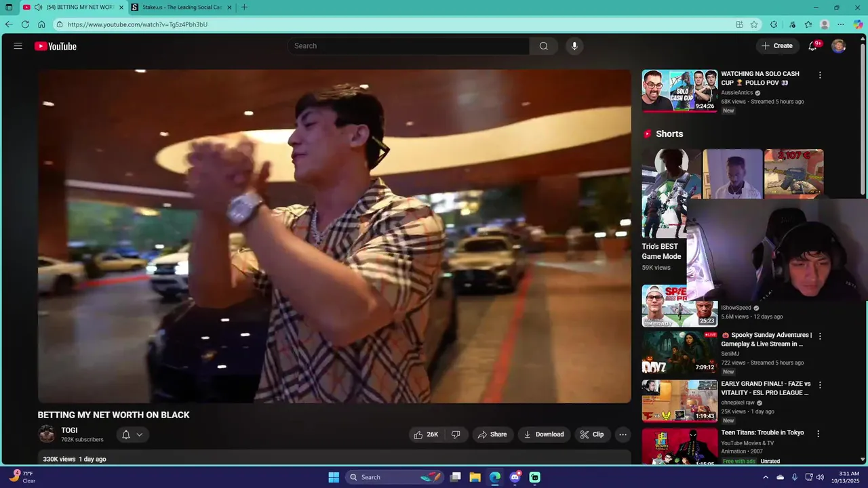The image size is (868, 488).
Task: Open options menu for WATCHING NA SOLO CASH CUP
Action: pyautogui.click(x=820, y=75)
